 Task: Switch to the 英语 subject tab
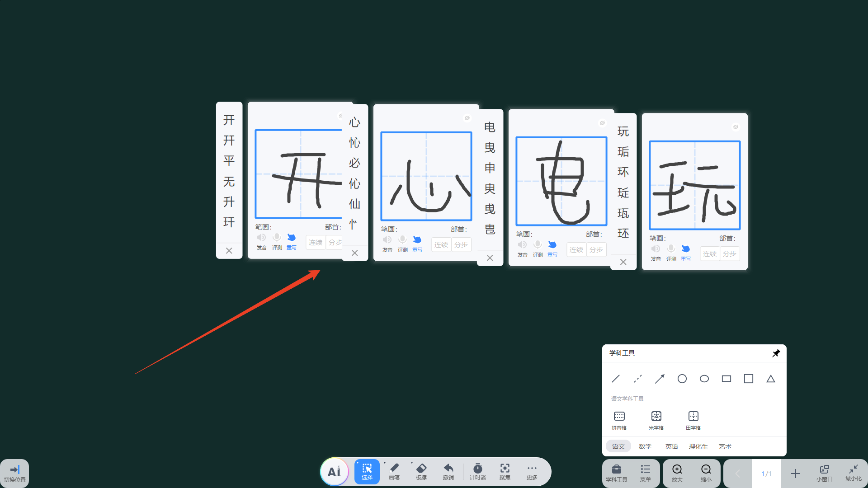pos(671,446)
